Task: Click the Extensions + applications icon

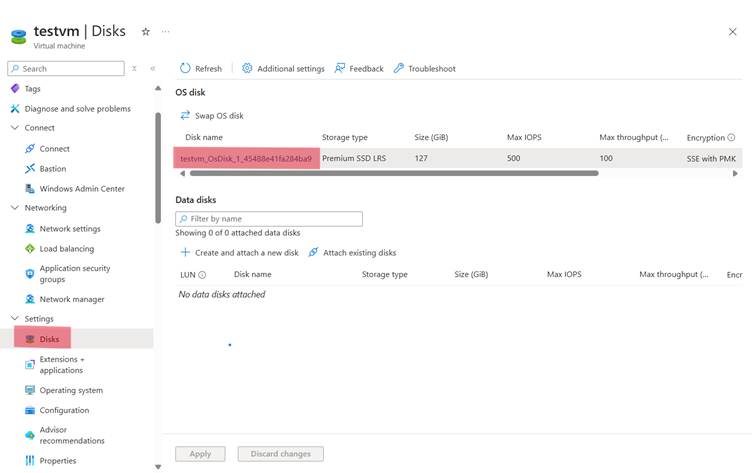Action: click(x=30, y=365)
